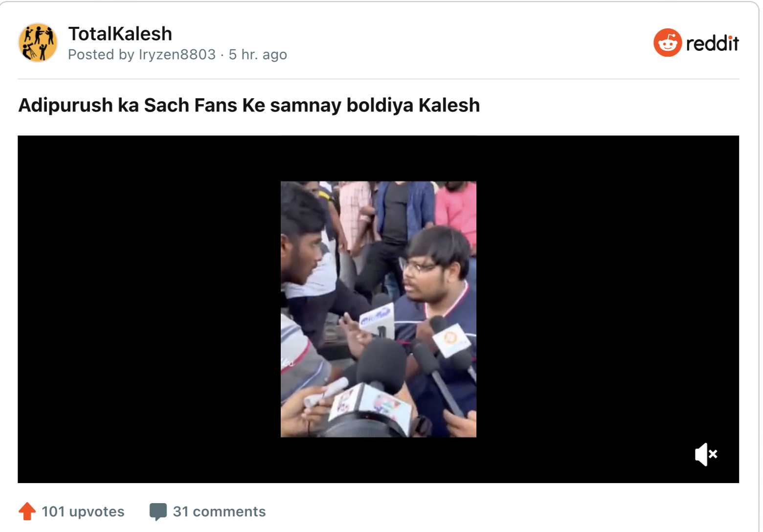Image resolution: width=763 pixels, height=532 pixels.
Task: Click the black letterbox area left of video
Action: pyautogui.click(x=149, y=309)
